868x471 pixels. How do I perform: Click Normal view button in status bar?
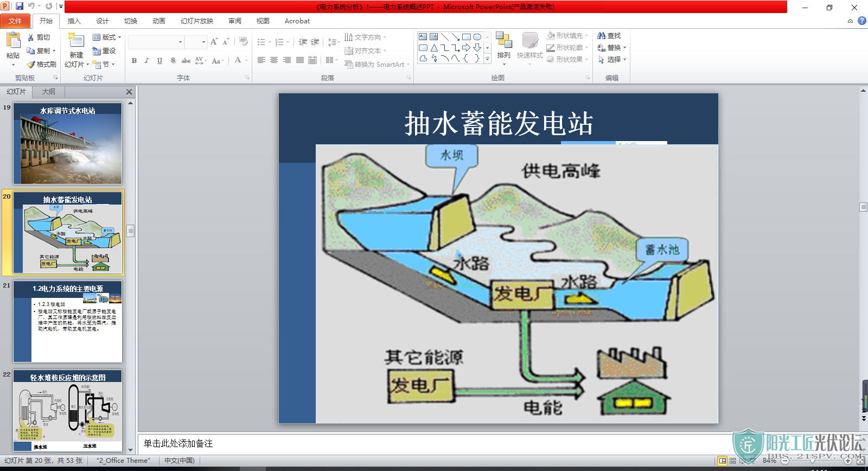coord(722,461)
